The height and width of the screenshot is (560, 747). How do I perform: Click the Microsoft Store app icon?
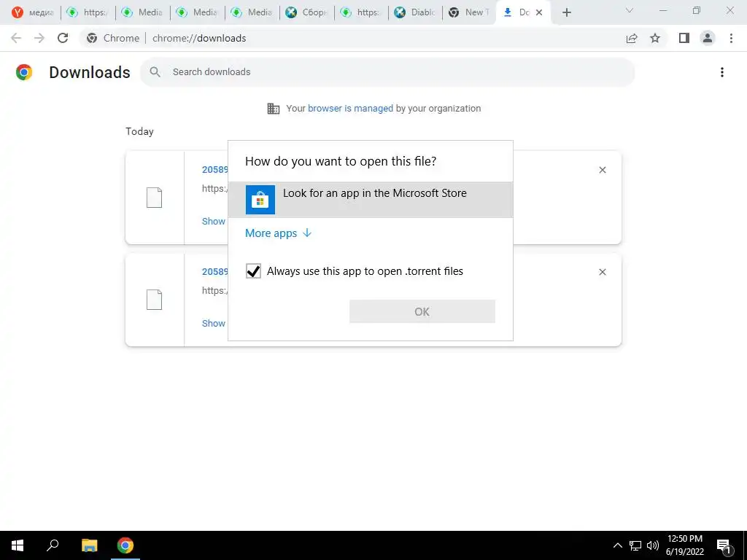coord(260,200)
